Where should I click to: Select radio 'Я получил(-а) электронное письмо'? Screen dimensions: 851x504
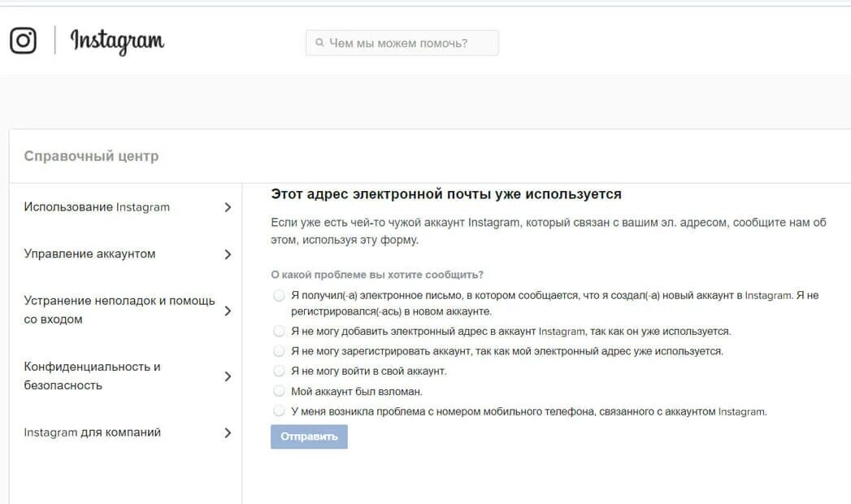(x=279, y=296)
